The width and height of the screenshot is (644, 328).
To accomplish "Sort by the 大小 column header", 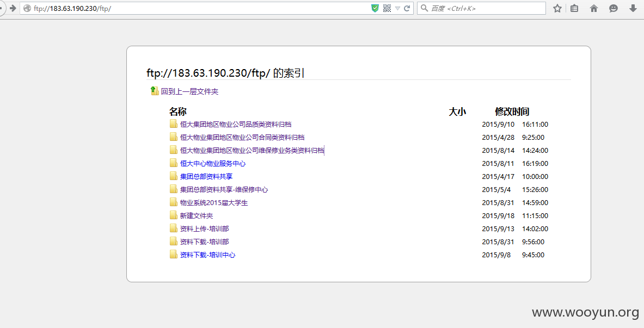I will click(457, 112).
